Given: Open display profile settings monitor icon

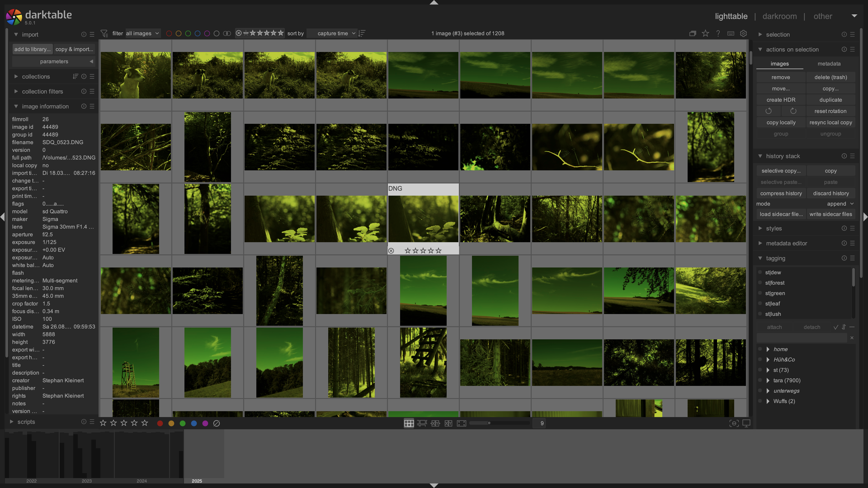Looking at the screenshot, I should click(x=746, y=423).
